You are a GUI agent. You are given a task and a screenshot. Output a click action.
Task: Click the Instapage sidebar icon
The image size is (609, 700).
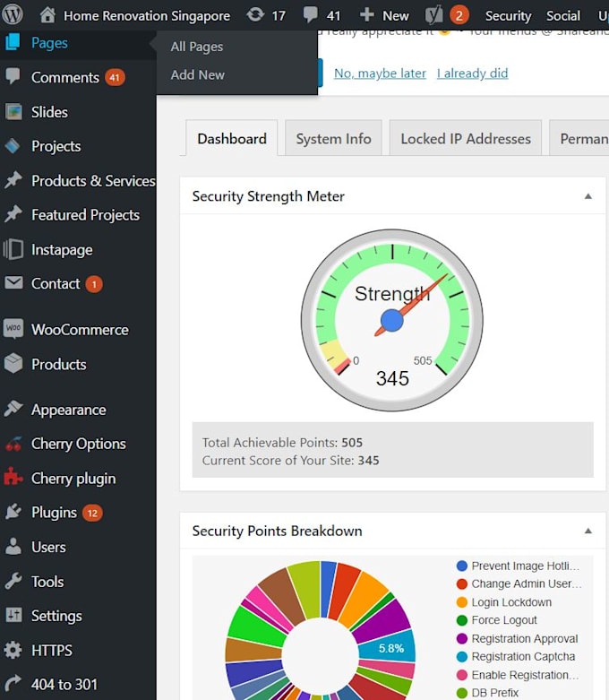pos(13,249)
